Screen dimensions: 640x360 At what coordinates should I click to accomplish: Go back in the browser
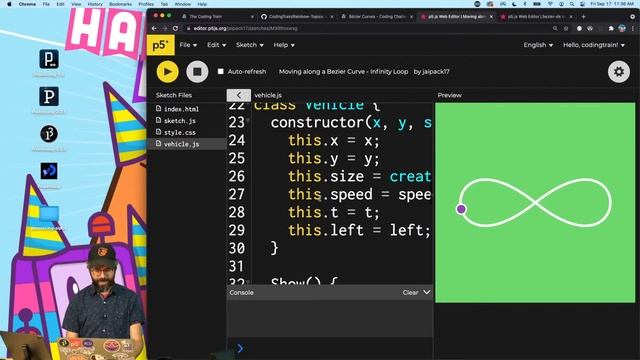tap(154, 29)
